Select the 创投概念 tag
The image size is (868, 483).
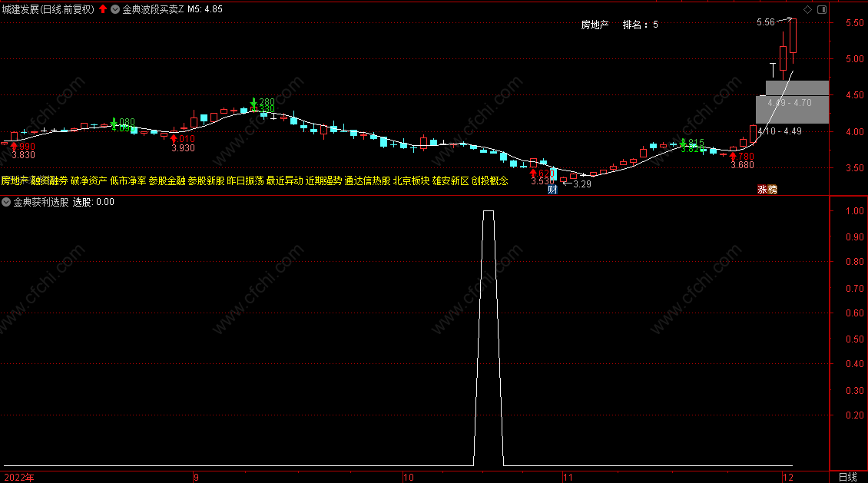coord(489,180)
